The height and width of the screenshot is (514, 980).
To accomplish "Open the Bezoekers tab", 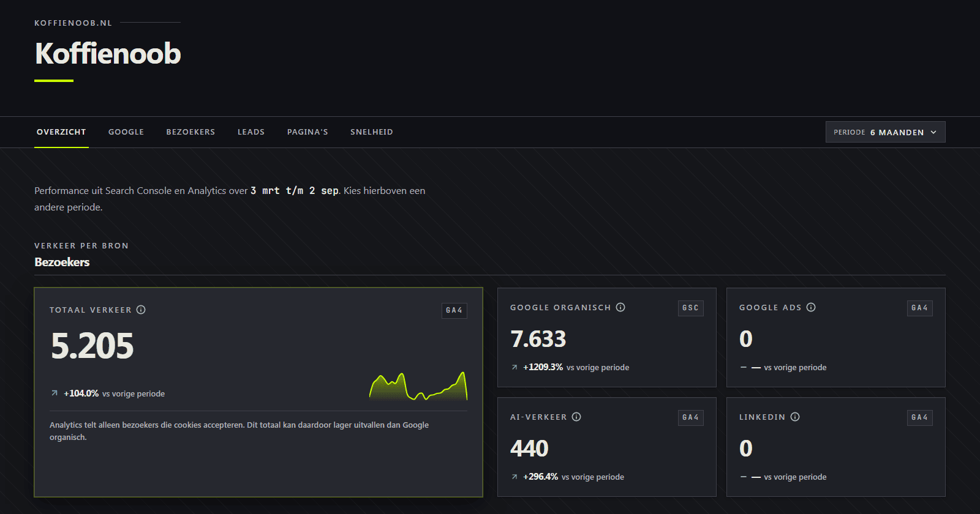I will [x=190, y=132].
